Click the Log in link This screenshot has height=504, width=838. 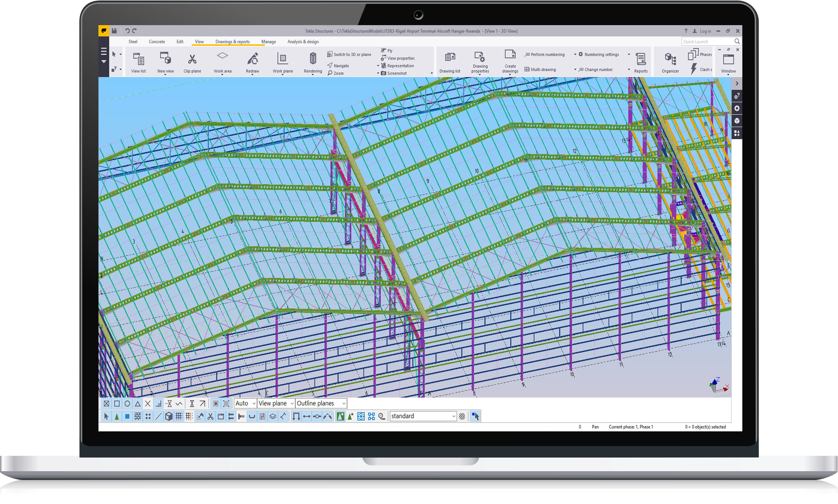pos(705,31)
